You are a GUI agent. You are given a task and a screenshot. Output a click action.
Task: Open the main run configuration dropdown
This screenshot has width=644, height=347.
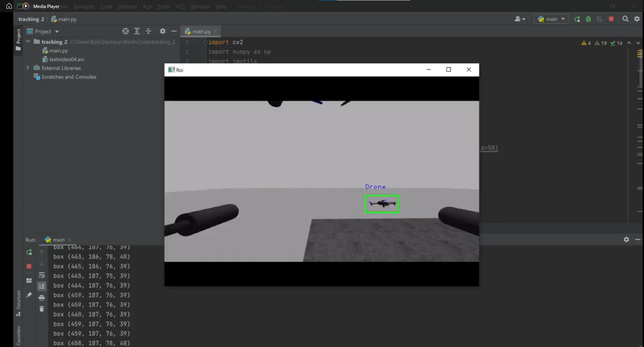point(551,19)
